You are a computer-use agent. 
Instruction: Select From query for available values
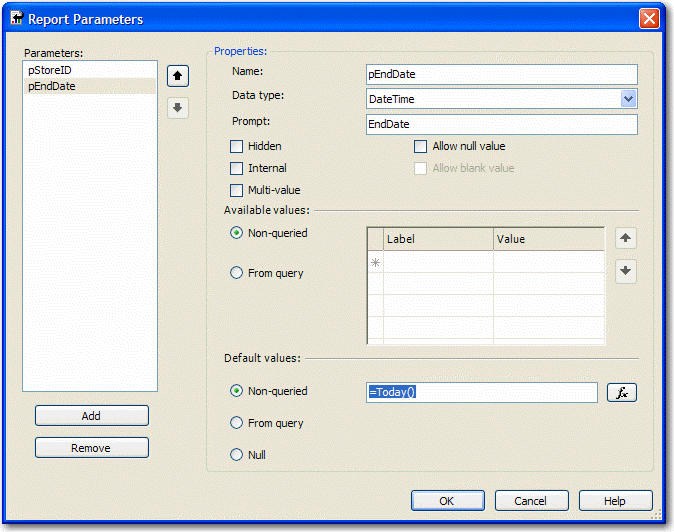point(237,273)
